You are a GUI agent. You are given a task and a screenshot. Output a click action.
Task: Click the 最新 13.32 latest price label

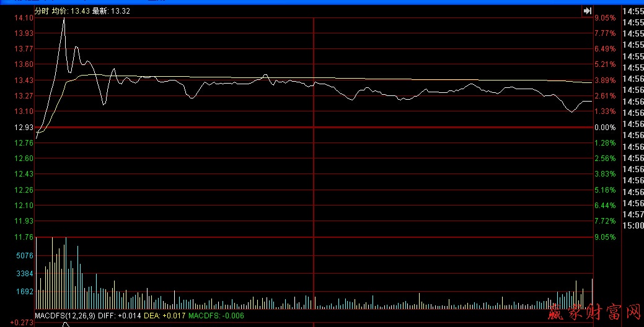tap(111, 11)
